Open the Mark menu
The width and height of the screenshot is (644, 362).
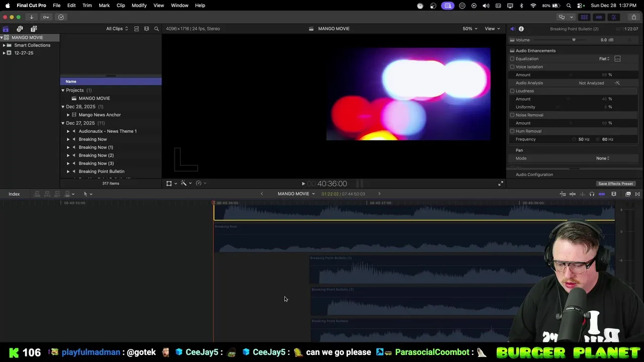[x=104, y=6]
